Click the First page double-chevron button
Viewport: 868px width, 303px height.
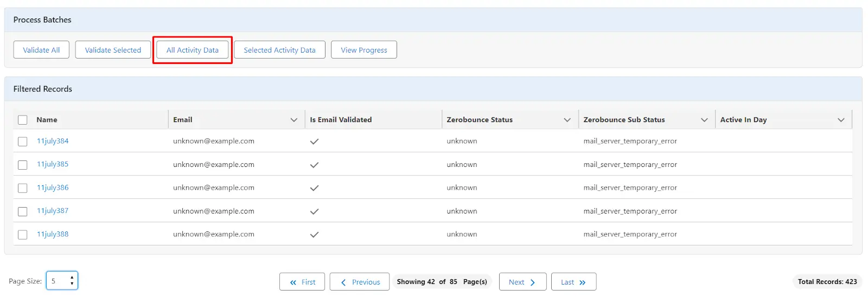(x=302, y=282)
